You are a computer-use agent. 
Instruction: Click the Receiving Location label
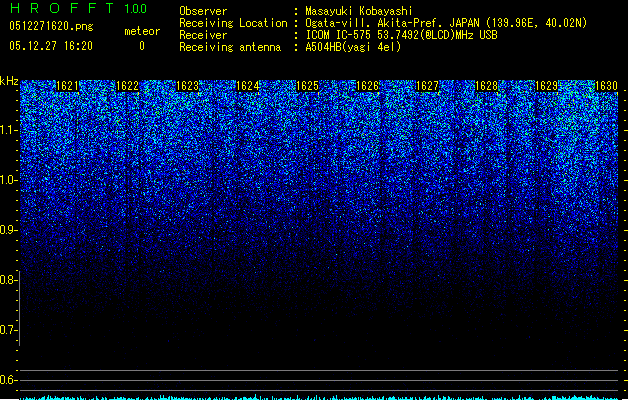coord(233,23)
